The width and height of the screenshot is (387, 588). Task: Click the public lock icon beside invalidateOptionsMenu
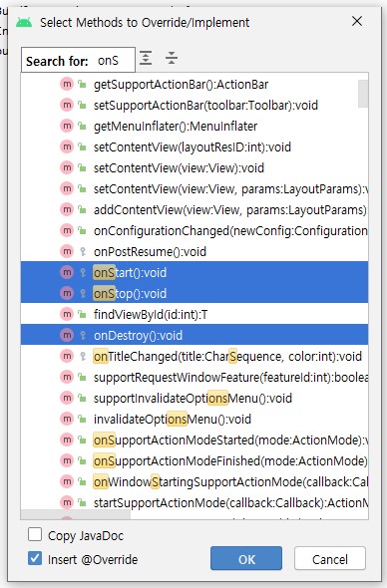click(82, 419)
